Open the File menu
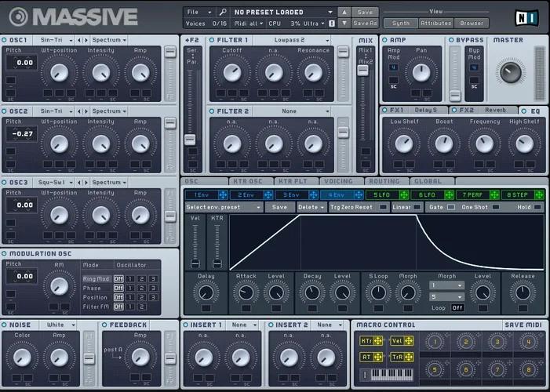Image resolution: width=550 pixels, height=392 pixels. click(x=199, y=12)
